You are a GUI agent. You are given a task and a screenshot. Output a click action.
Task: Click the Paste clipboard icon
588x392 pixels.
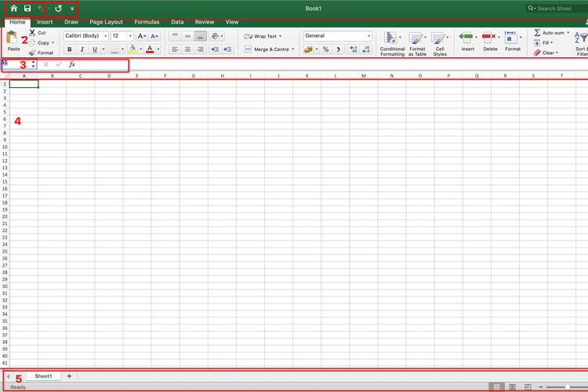point(12,38)
